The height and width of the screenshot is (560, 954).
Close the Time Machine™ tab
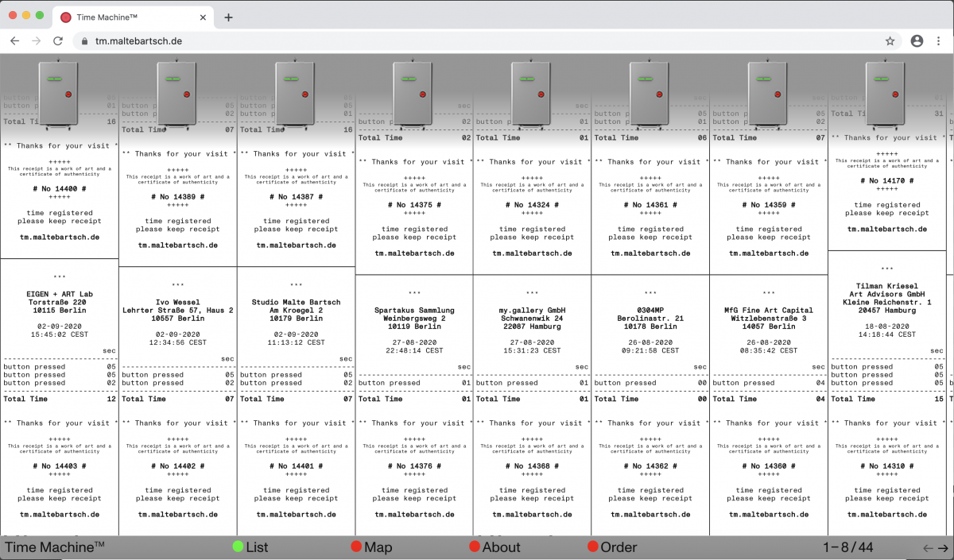coord(204,17)
